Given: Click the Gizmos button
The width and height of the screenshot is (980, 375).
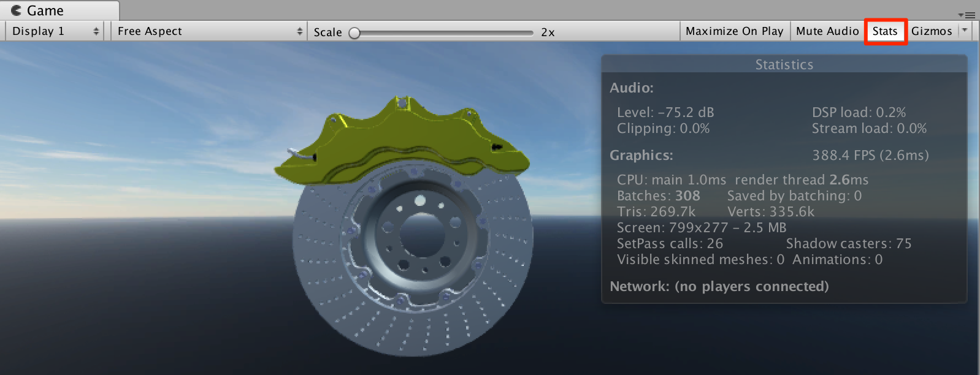Looking at the screenshot, I should (931, 31).
